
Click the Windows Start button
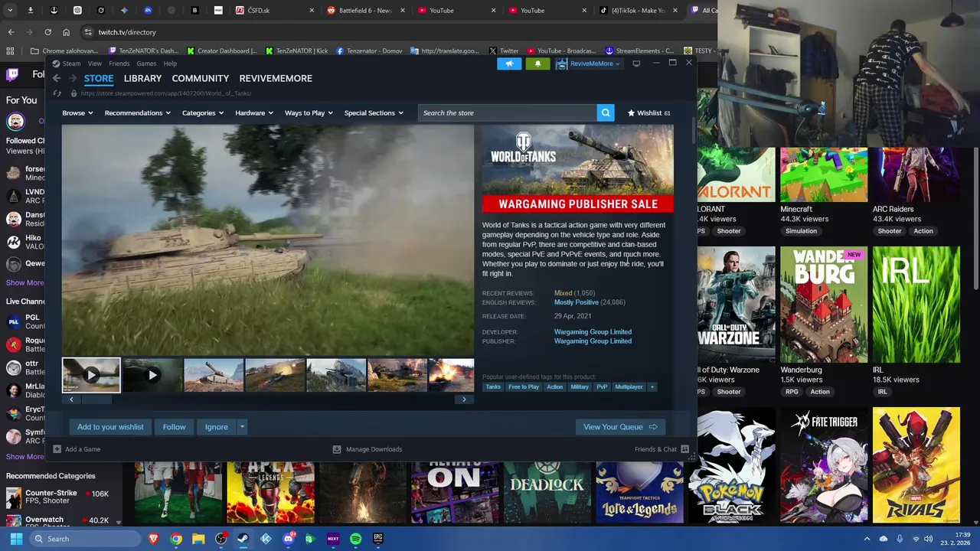click(x=16, y=539)
